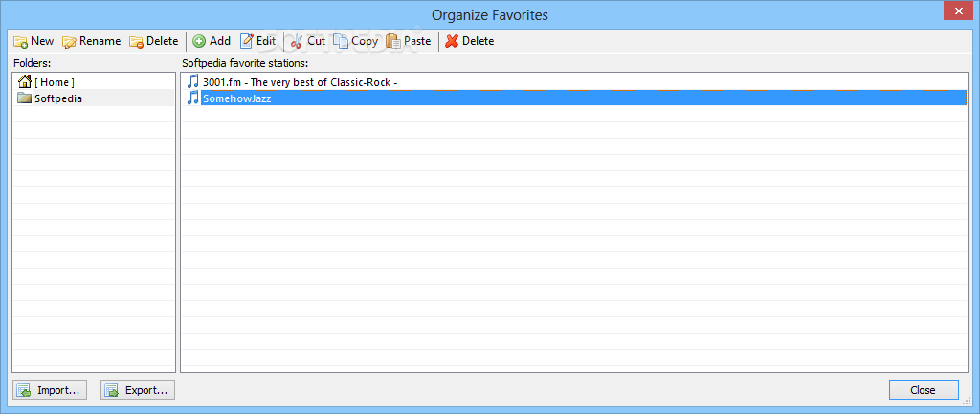Add a new favorite station
Image resolution: width=980 pixels, height=414 pixels.
click(212, 41)
